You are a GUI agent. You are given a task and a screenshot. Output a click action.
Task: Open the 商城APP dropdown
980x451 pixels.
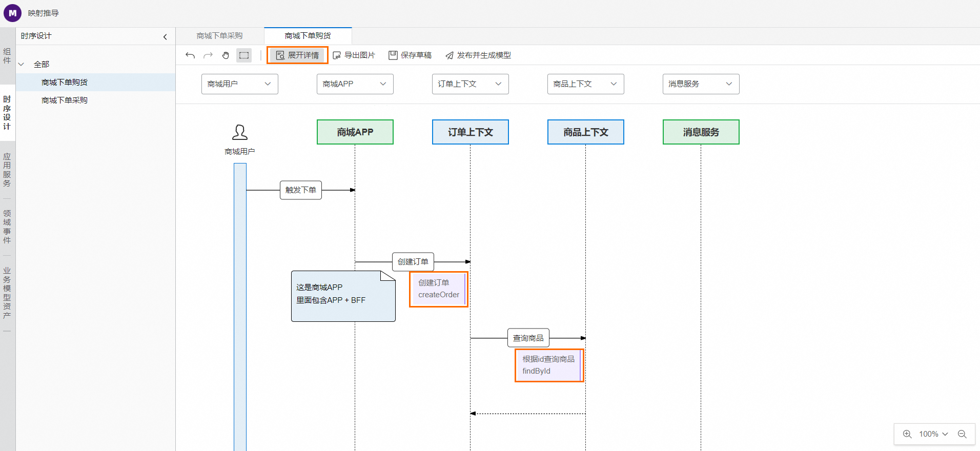355,84
